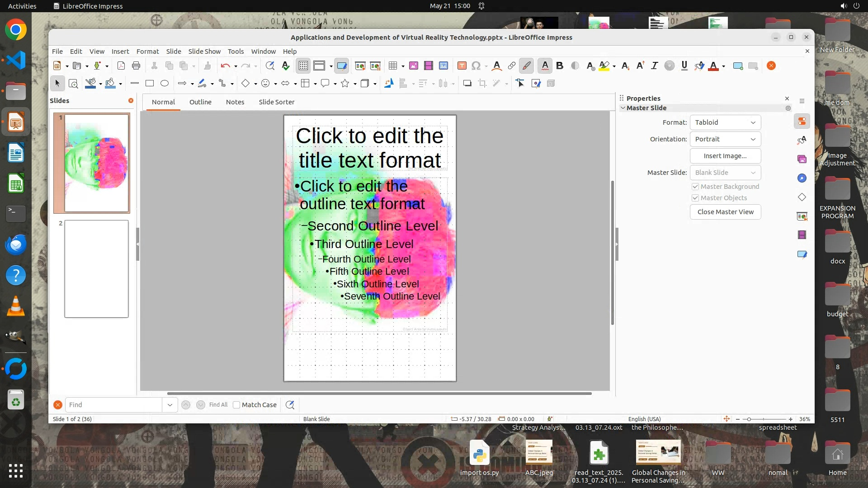Click the Insert Image... button

(725, 156)
